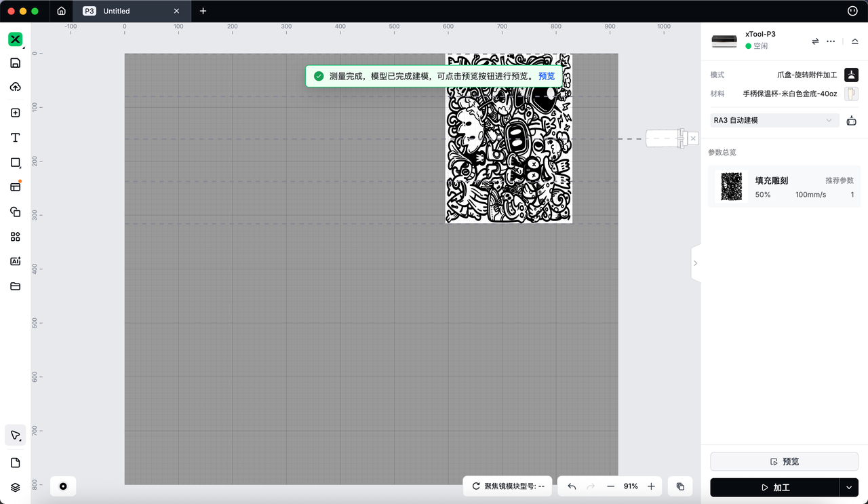
Task: Click the 预览 link in notification
Action: tap(546, 76)
